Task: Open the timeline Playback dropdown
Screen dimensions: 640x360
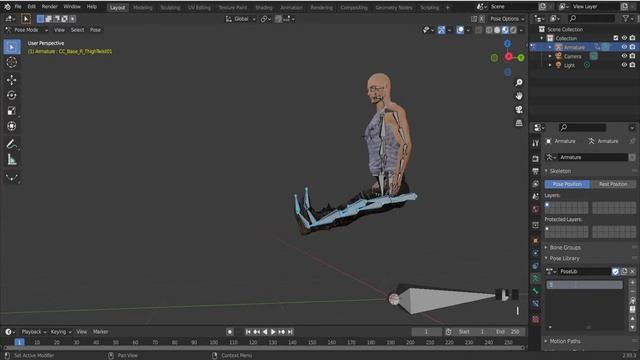Action: pyautogui.click(x=33, y=332)
